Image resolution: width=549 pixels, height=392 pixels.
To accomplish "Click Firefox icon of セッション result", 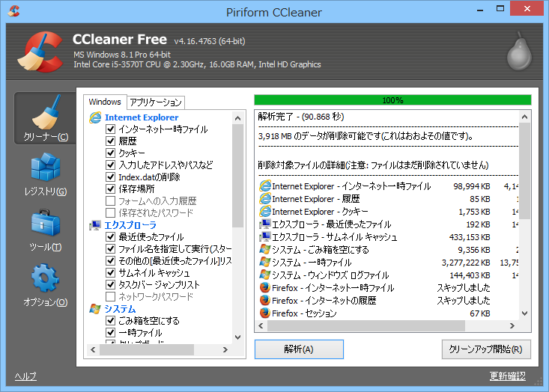I will pos(265,313).
